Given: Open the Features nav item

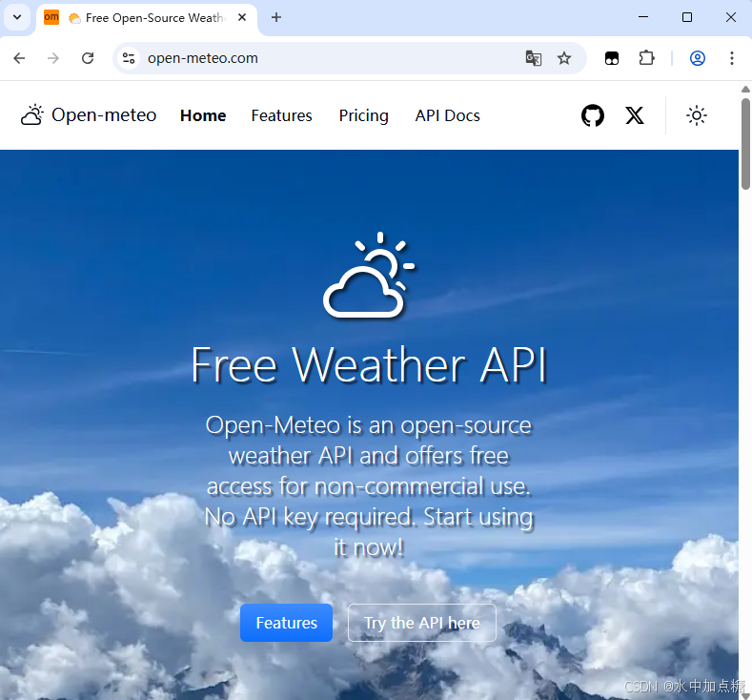Looking at the screenshot, I should 281,115.
